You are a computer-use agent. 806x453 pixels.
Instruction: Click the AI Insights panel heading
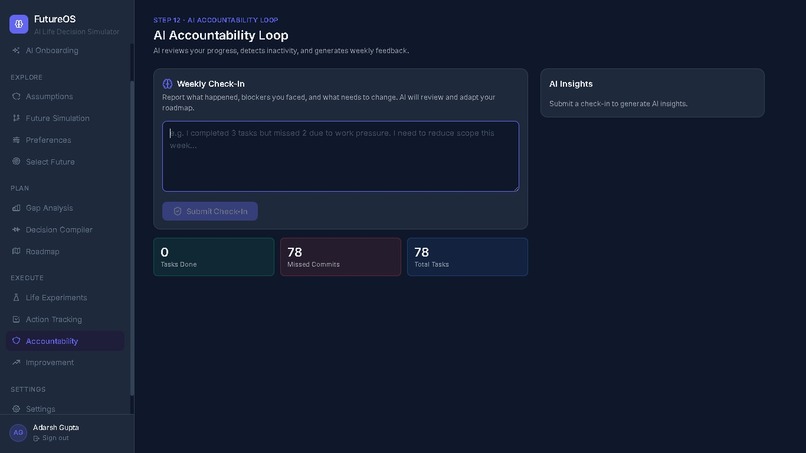click(x=571, y=84)
